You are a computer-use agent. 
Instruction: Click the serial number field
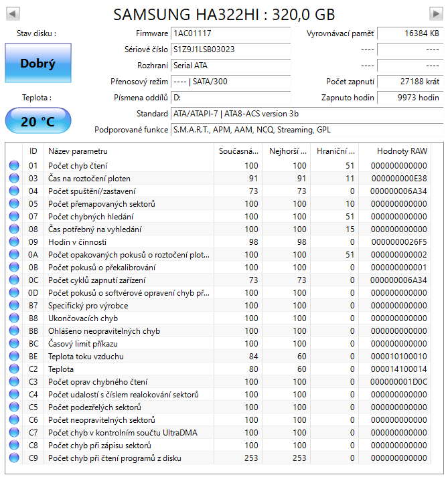pyautogui.click(x=230, y=50)
